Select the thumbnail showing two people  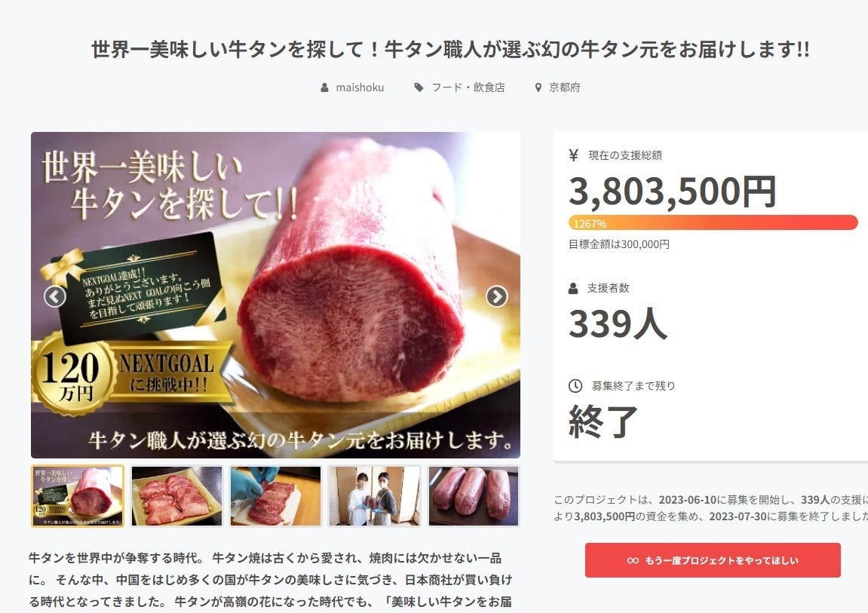click(x=374, y=495)
